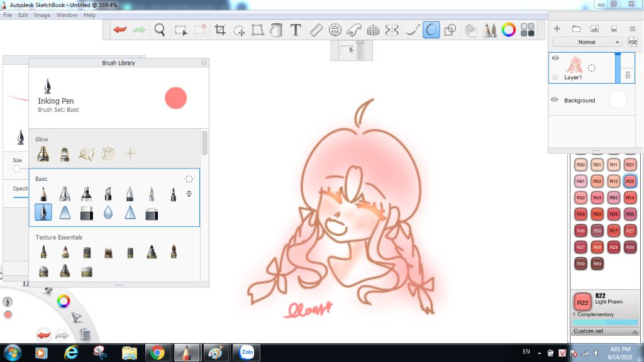Open Zalo from the taskbar
Viewport: 644px width, 362px height.
pyautogui.click(x=247, y=353)
